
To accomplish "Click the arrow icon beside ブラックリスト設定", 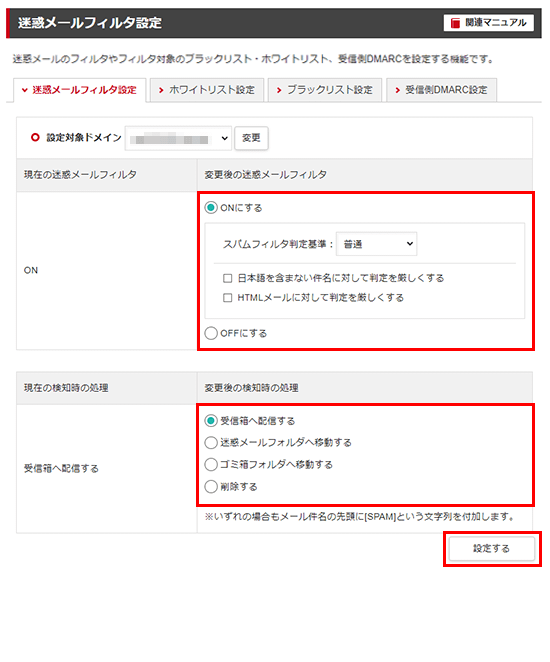I will [279, 90].
